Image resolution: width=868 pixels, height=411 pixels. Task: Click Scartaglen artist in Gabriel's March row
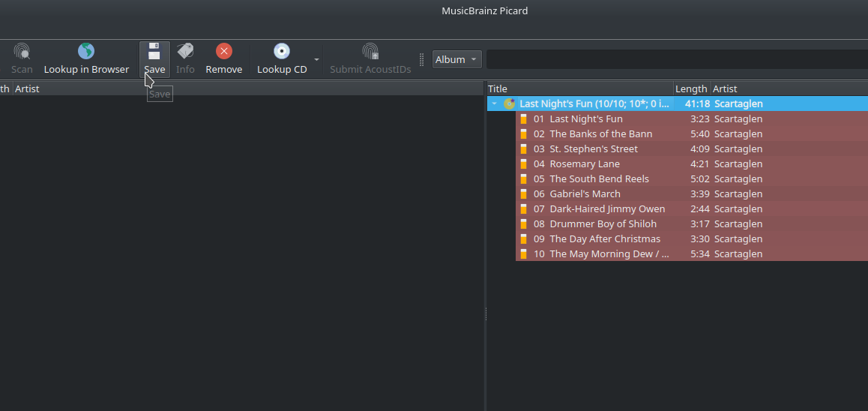pyautogui.click(x=738, y=193)
